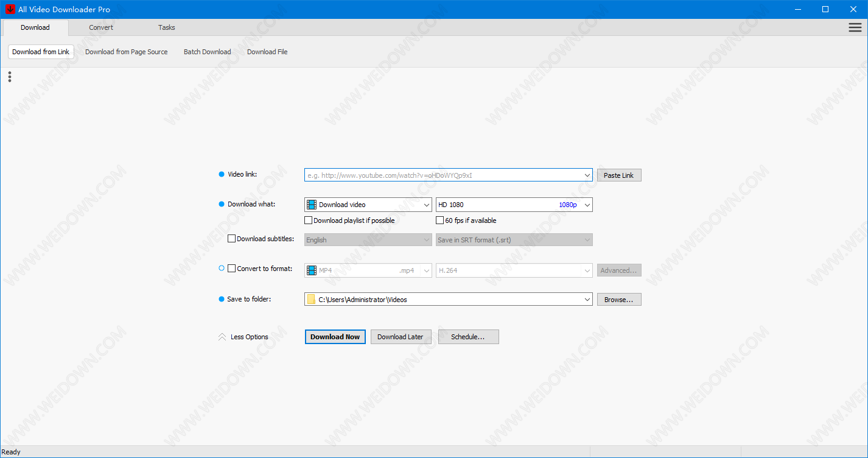Click the vertical three-dots options icon
Screen dimensions: 868x458
coord(10,77)
